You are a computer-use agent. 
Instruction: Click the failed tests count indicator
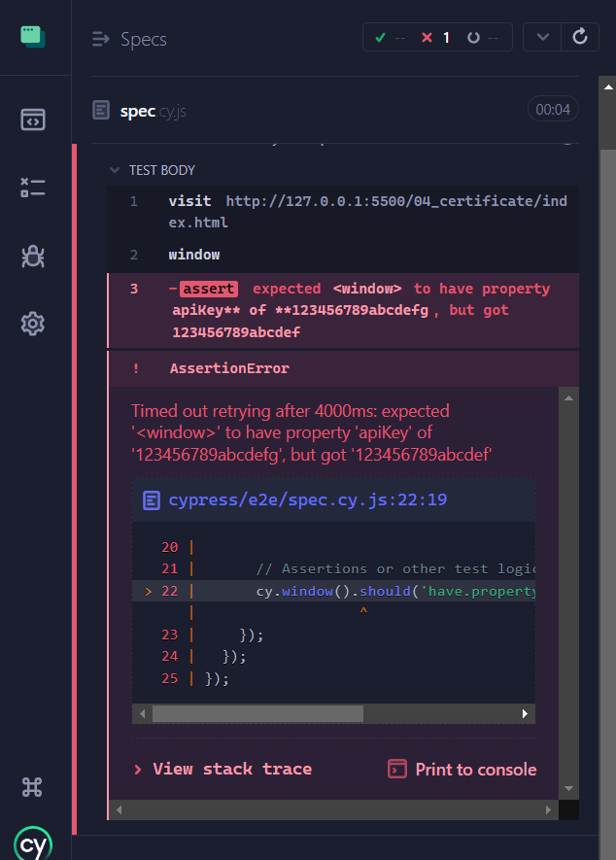click(435, 38)
